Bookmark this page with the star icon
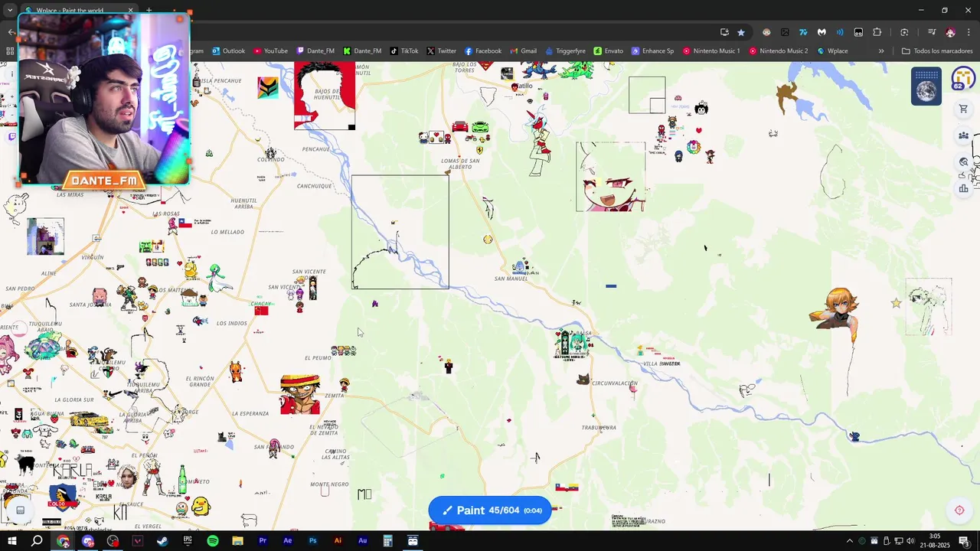 (741, 32)
